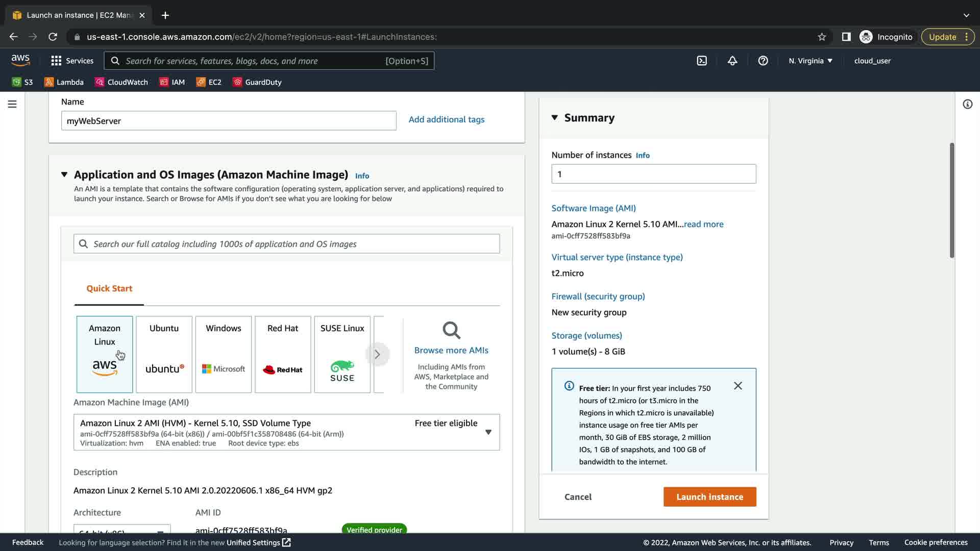The image size is (980, 551).
Task: Click Browse more AMIs magnifier icon
Action: (x=451, y=331)
